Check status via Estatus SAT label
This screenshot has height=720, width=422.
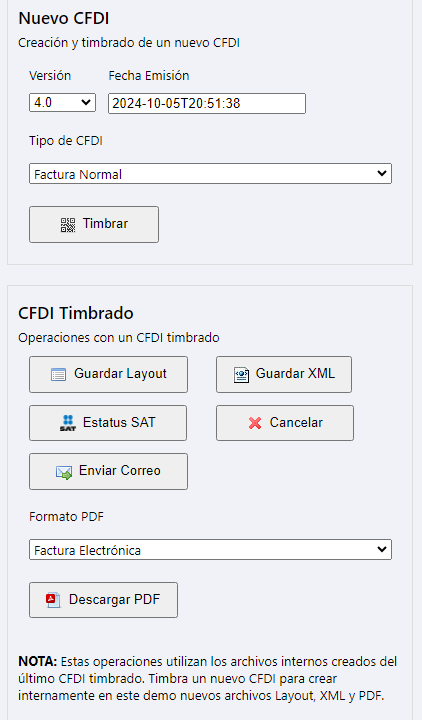click(x=119, y=422)
